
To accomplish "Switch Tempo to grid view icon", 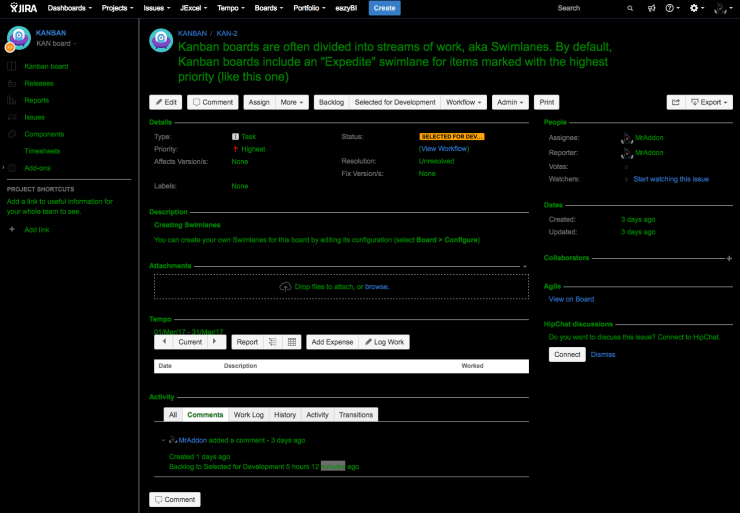I will coord(292,342).
